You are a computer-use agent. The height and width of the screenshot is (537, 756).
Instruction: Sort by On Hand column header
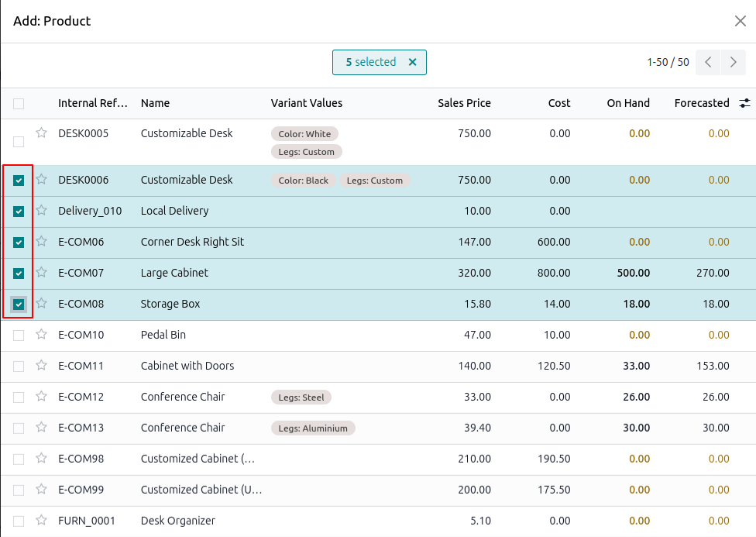pos(627,103)
